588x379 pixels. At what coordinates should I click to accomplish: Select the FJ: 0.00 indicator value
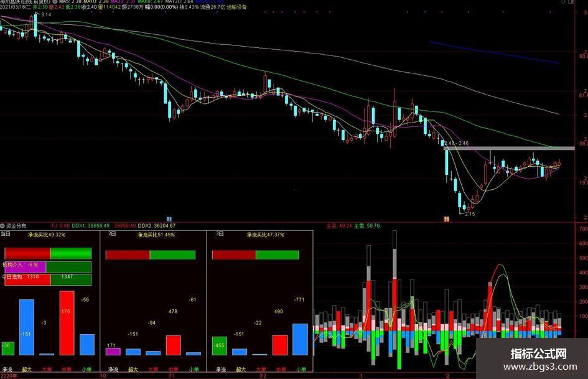(x=60, y=226)
